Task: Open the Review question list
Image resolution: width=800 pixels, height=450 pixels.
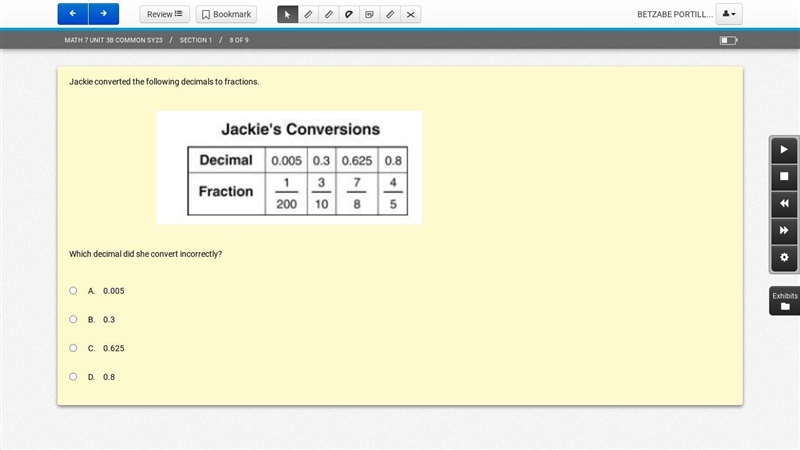Action: (164, 14)
